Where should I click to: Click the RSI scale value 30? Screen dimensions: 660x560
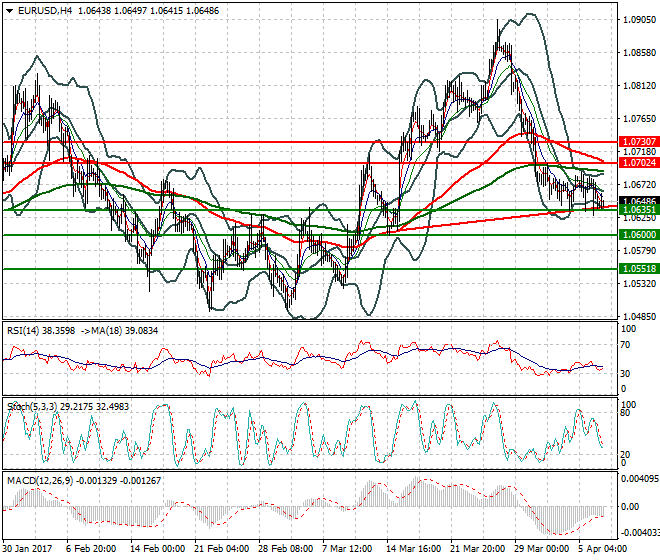626,373
